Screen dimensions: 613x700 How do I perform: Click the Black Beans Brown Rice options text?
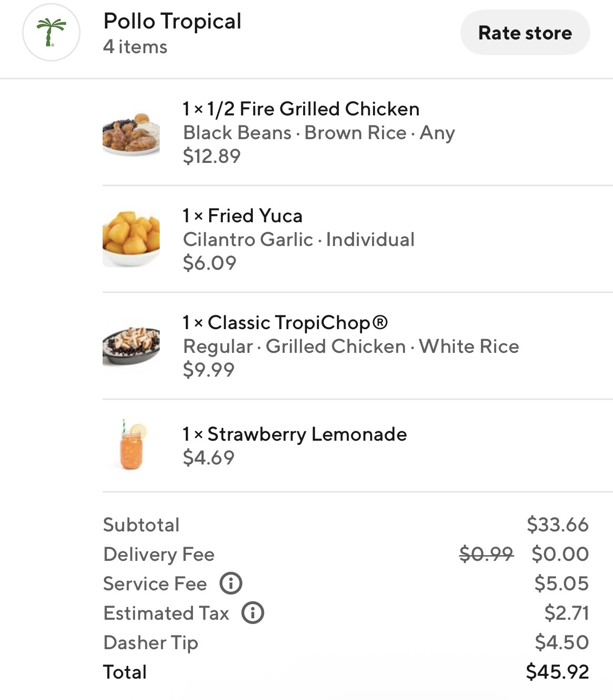319,132
